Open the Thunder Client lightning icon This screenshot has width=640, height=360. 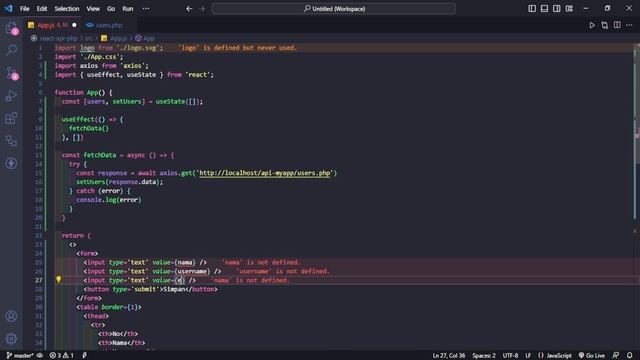tap(11, 163)
